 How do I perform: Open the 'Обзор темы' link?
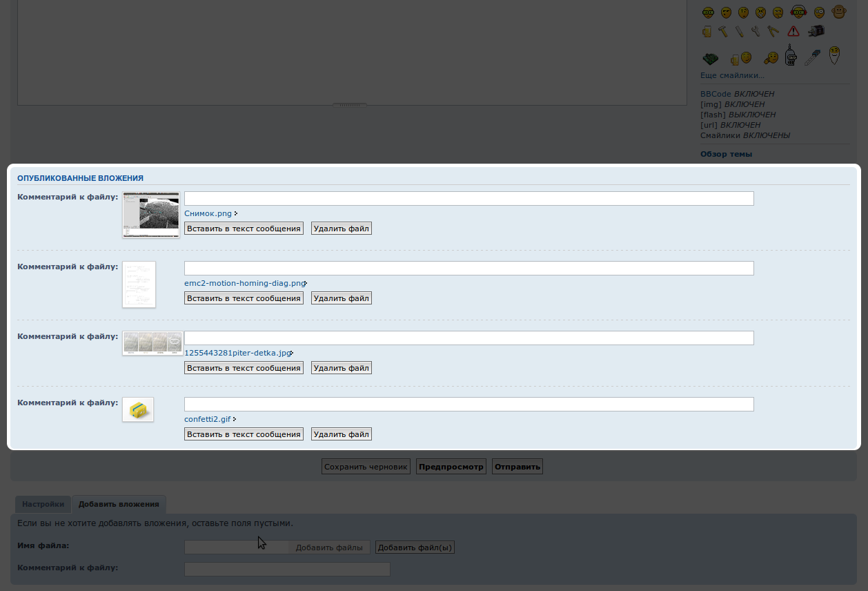726,154
